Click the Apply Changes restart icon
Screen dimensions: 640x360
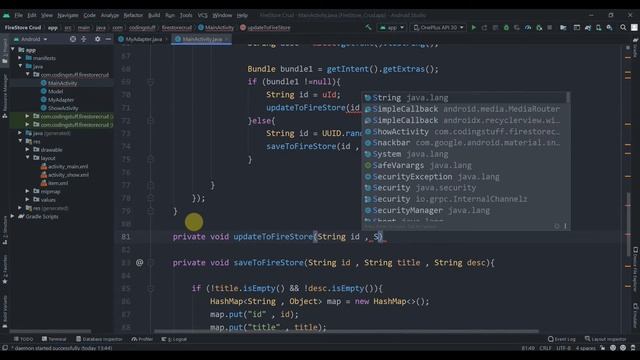pyautogui.click(x=484, y=27)
